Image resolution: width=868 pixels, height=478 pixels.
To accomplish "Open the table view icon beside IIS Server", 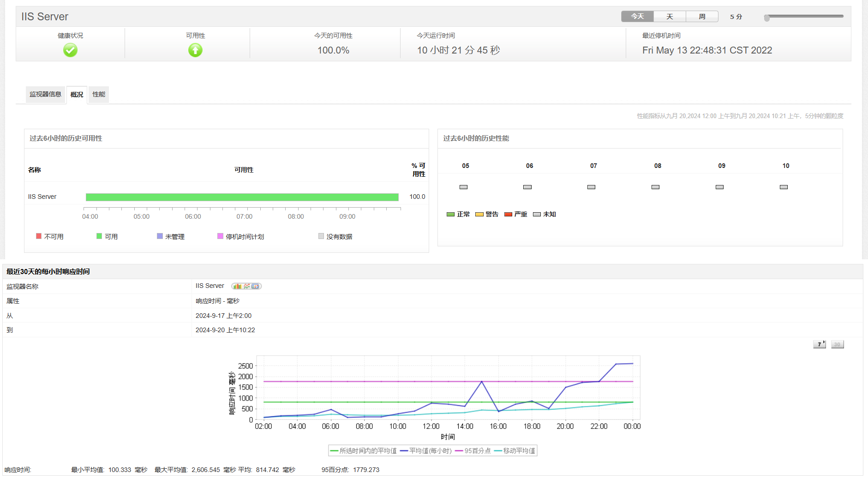I will [256, 286].
